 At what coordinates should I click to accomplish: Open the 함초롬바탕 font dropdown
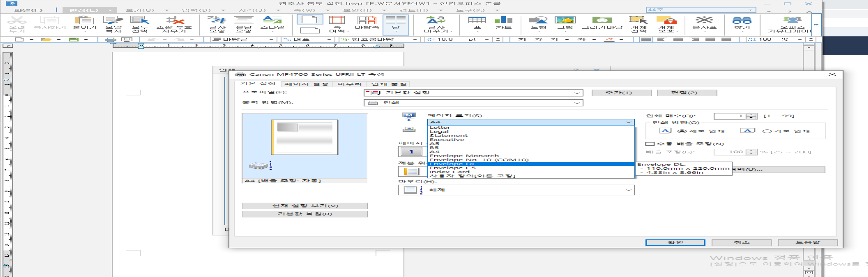pyautogui.click(x=415, y=39)
